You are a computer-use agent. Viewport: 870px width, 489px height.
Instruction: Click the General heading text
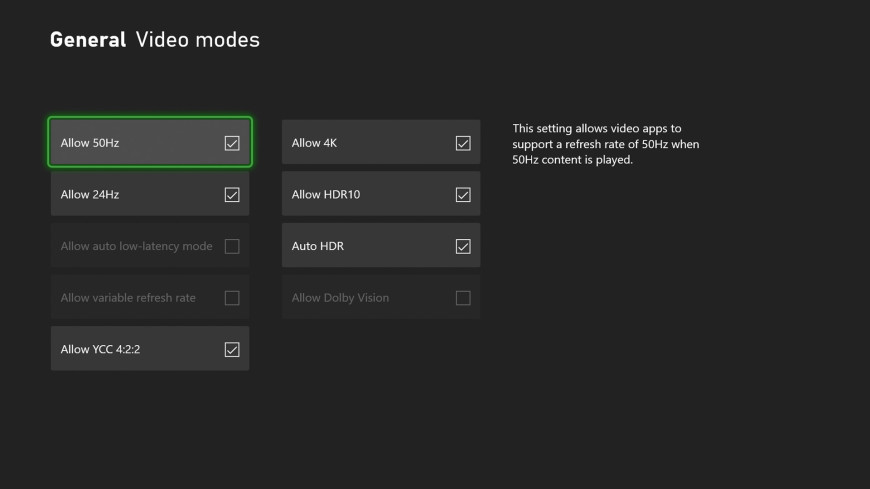tap(88, 40)
